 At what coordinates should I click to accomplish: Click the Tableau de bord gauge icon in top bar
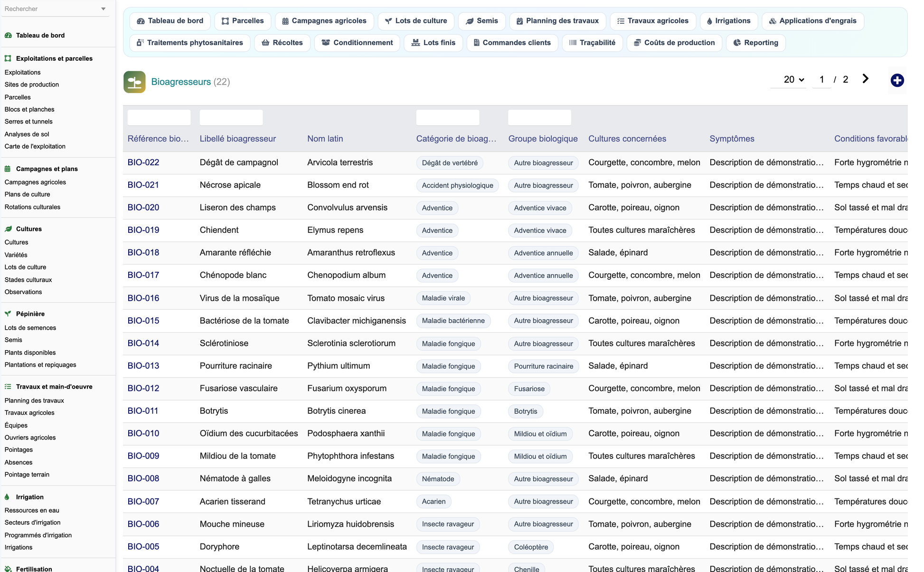click(141, 21)
